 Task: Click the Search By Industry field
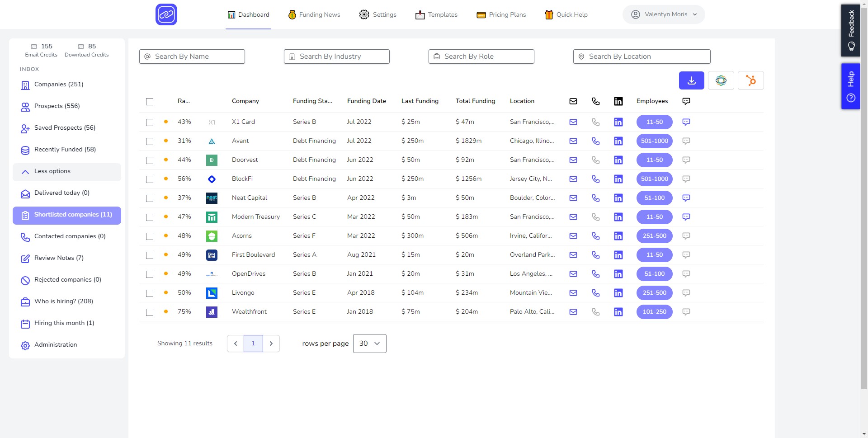337,57
